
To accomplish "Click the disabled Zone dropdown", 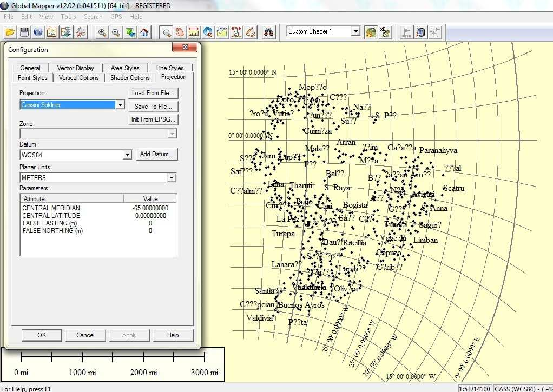I will pyautogui.click(x=98, y=134).
